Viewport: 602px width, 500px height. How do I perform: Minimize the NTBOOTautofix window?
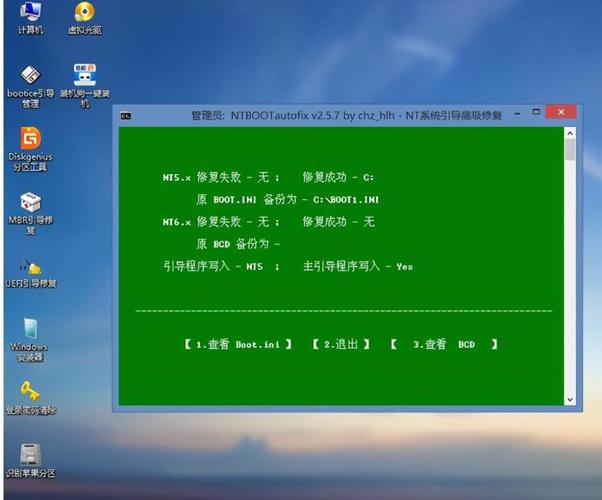(x=518, y=114)
